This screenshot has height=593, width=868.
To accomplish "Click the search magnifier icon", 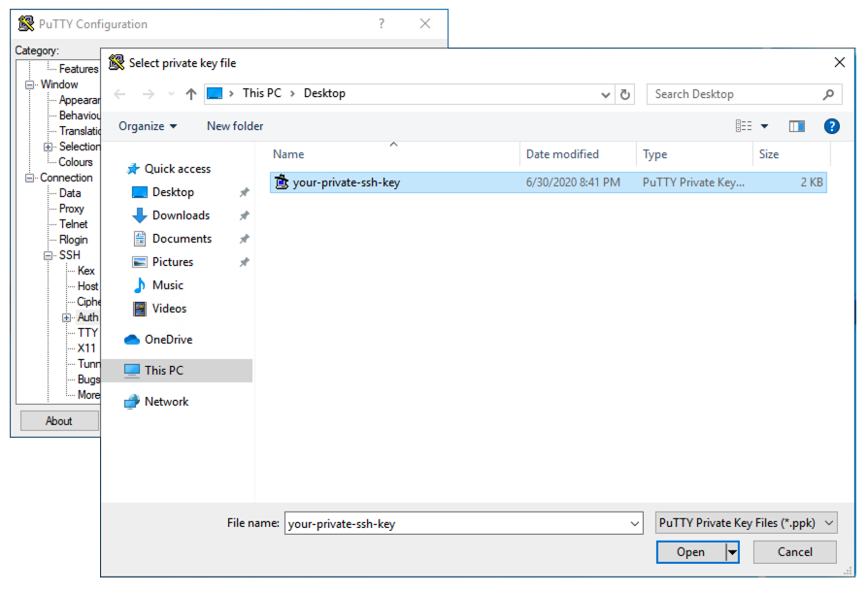I will [828, 94].
